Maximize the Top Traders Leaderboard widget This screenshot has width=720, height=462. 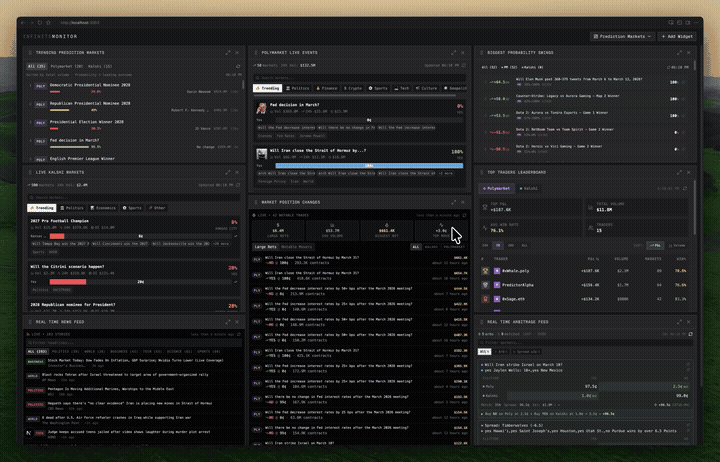(x=681, y=172)
